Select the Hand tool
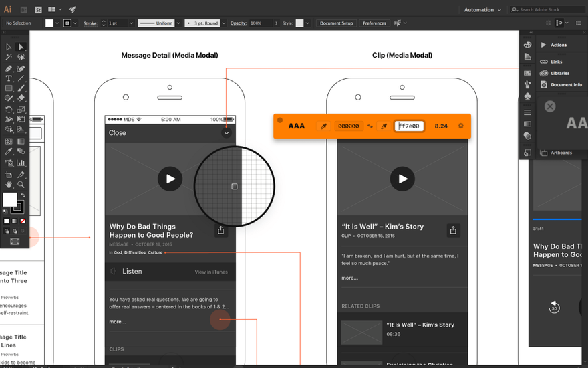 tap(9, 185)
